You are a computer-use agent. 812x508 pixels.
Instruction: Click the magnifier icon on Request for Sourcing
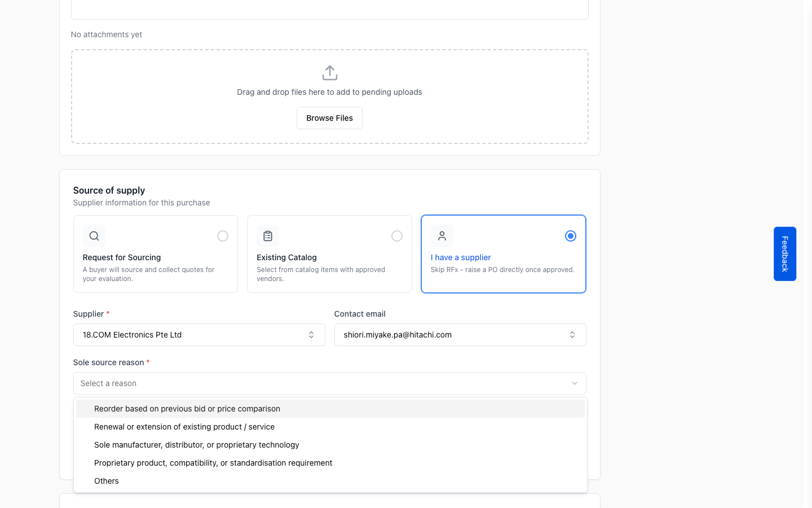click(94, 236)
